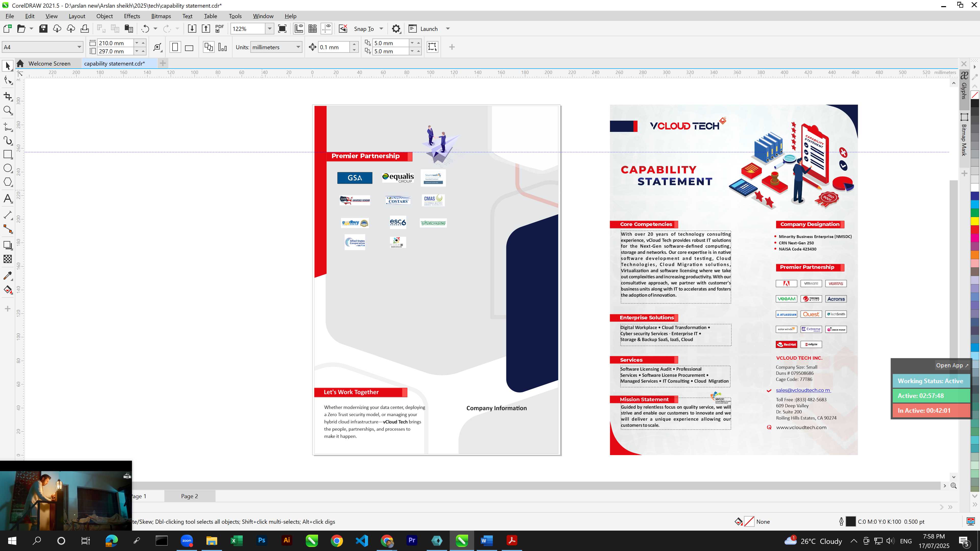Image resolution: width=980 pixels, height=551 pixels.
Task: Switch to Welcome Screen tab
Action: click(49, 64)
